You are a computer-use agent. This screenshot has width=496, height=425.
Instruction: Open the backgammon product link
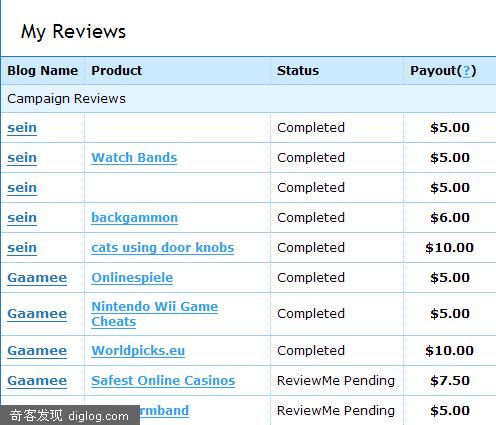coord(134,218)
